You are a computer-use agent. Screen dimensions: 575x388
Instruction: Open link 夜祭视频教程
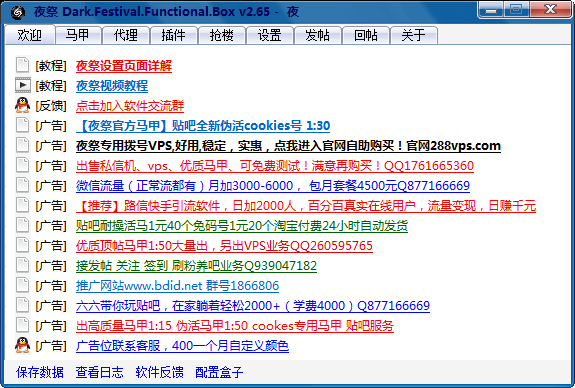tap(112, 86)
